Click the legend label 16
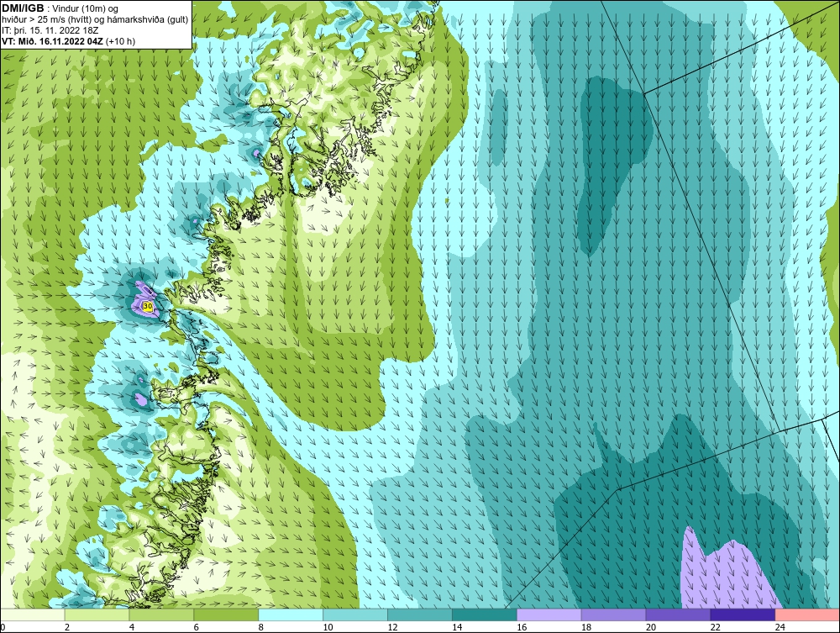This screenshot has width=840, height=633. (522, 627)
